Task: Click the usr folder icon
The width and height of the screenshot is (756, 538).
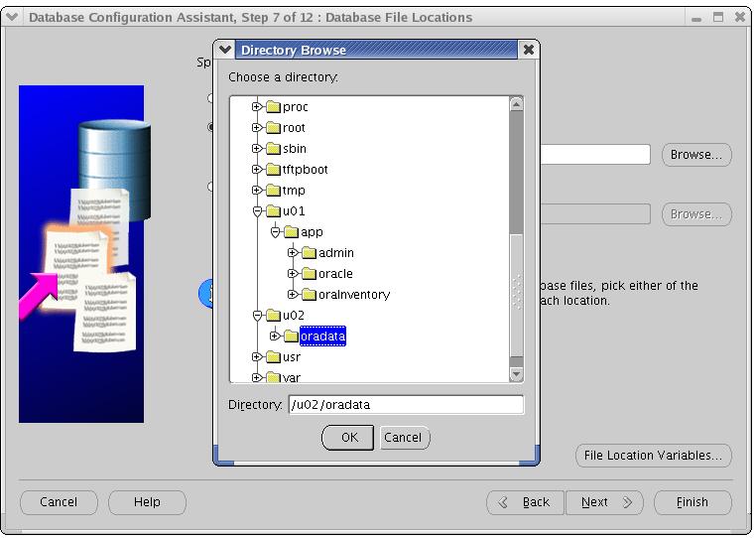Action: [x=273, y=357]
